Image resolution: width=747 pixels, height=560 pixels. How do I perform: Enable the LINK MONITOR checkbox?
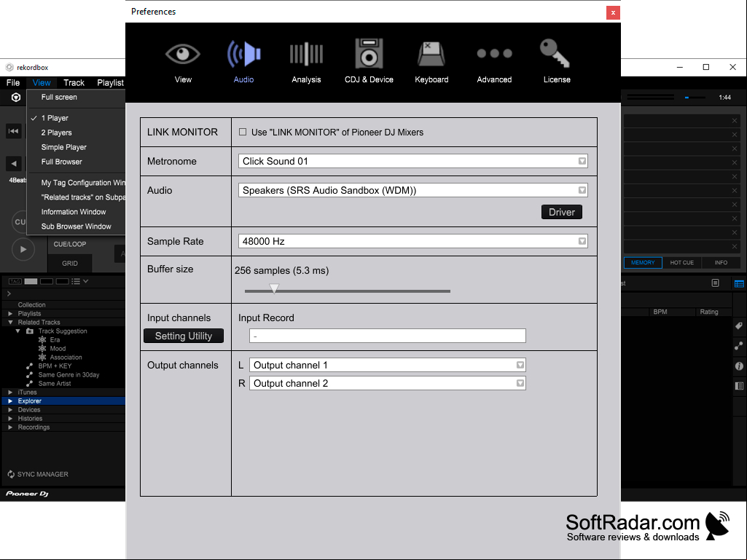click(x=243, y=132)
